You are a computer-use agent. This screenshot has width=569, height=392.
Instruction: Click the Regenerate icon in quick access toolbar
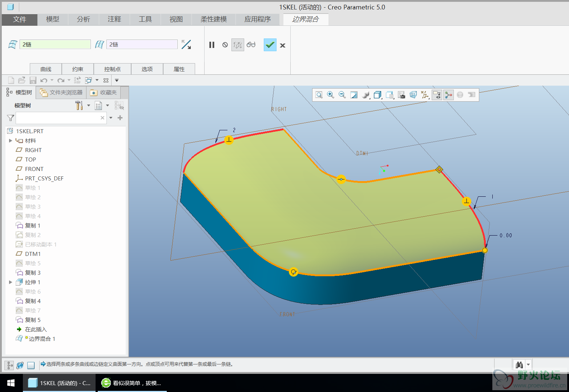tap(77, 80)
